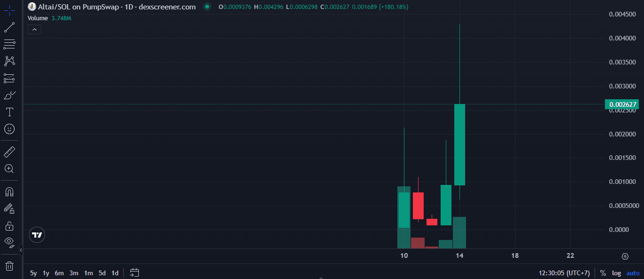Image resolution: width=644 pixels, height=279 pixels.
Task: Collapse the left drawing toolbar
Action: pos(21,250)
